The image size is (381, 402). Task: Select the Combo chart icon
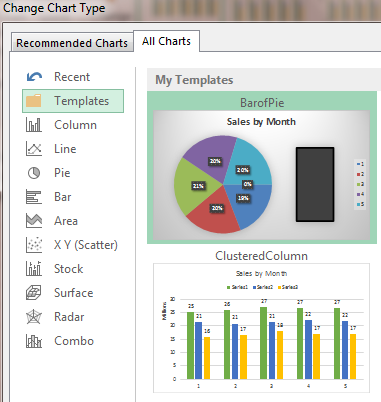click(x=34, y=341)
